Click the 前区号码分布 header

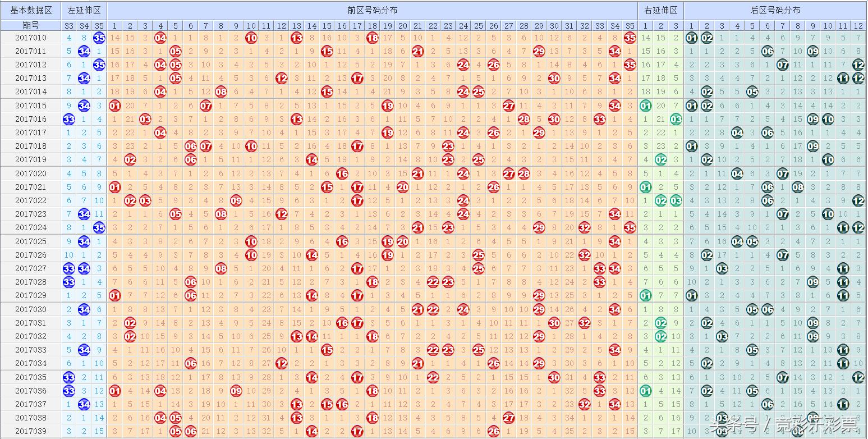tap(373, 11)
